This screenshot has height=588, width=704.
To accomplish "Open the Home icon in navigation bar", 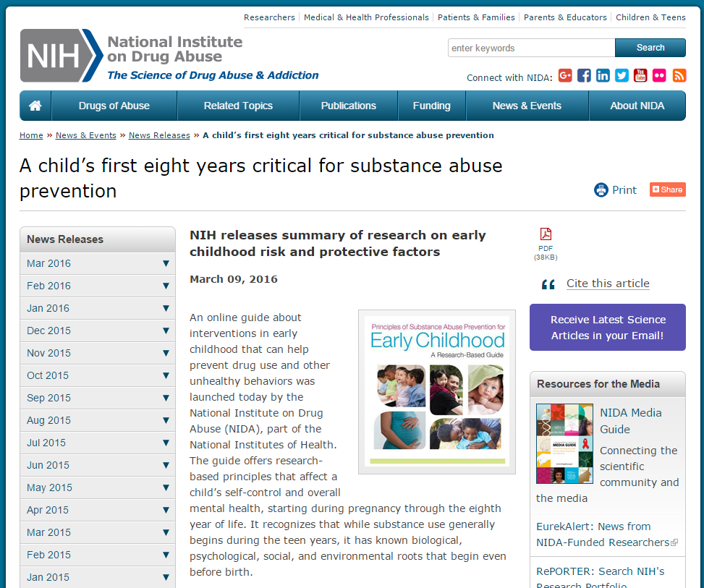I will (35, 106).
